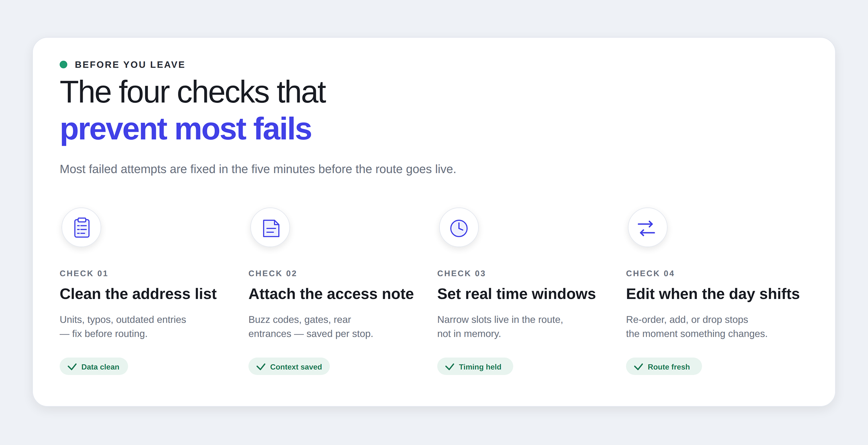Open the Attach the access note heading
This screenshot has height=445, width=868.
pos(331,294)
